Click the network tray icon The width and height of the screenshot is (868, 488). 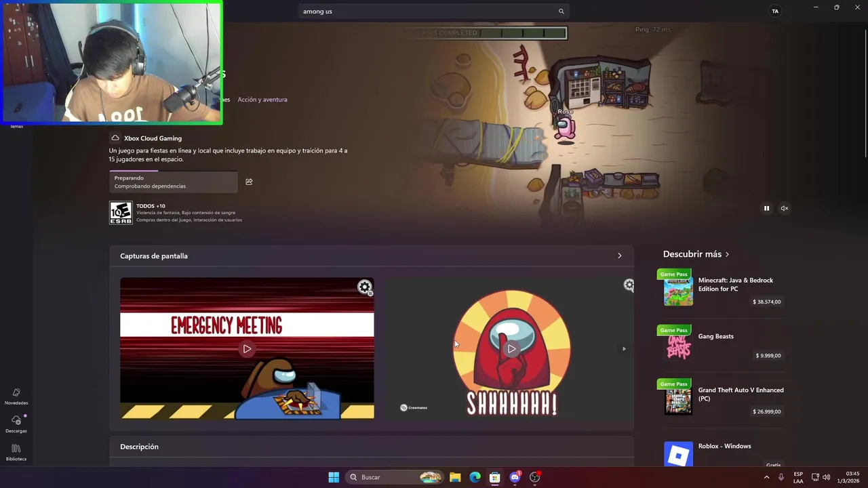point(815,477)
